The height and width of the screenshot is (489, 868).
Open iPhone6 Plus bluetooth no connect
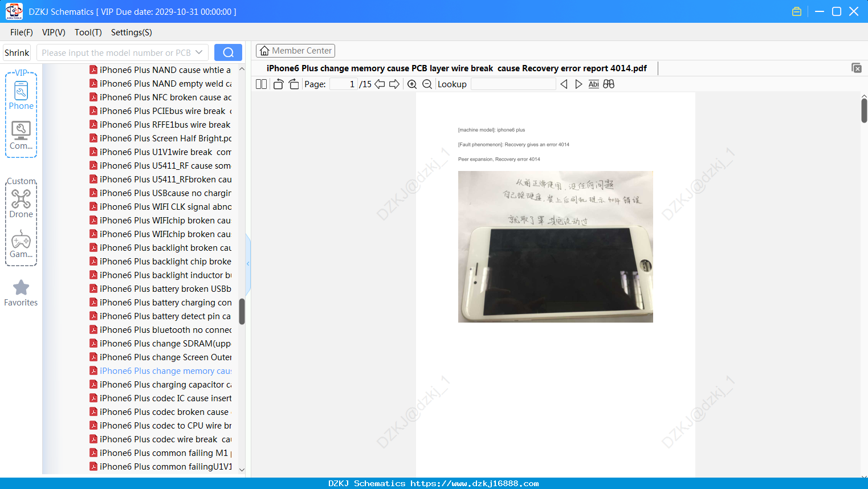point(160,330)
